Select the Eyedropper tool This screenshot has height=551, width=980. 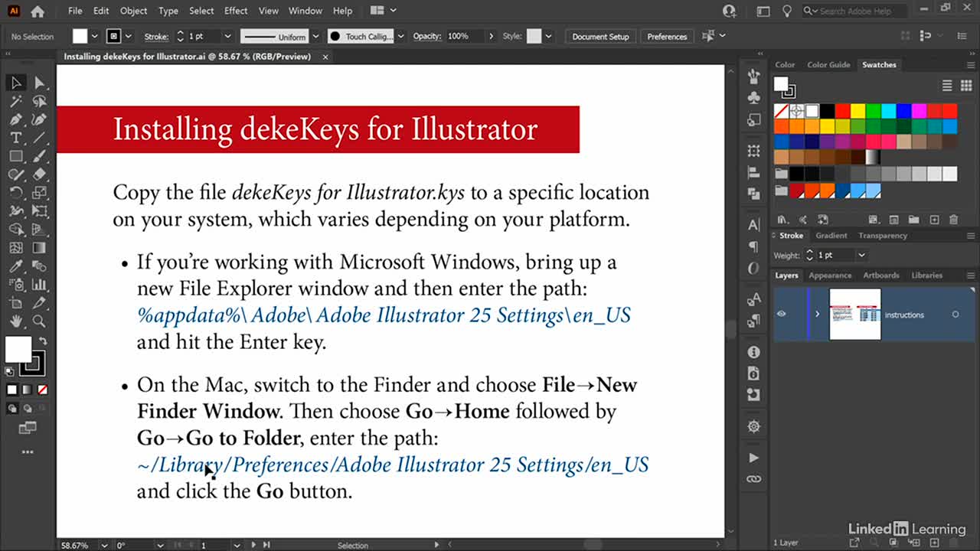[x=16, y=266]
